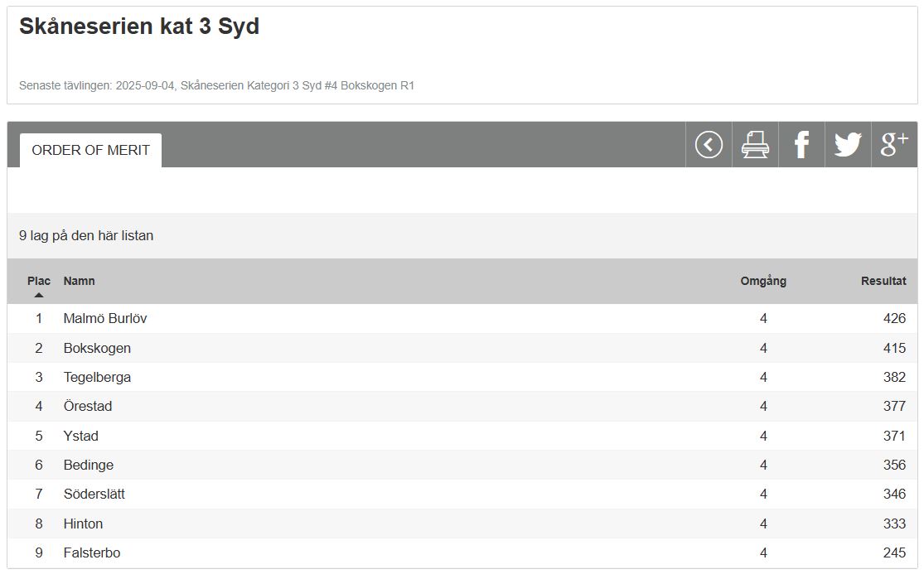Share standings on Twitter
Viewport: 924px width, 579px height.
tap(848, 145)
